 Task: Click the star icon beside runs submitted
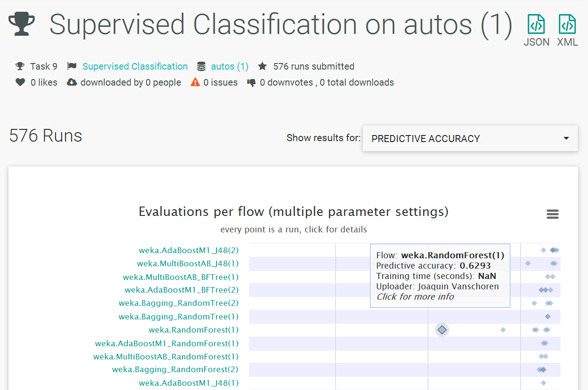262,66
